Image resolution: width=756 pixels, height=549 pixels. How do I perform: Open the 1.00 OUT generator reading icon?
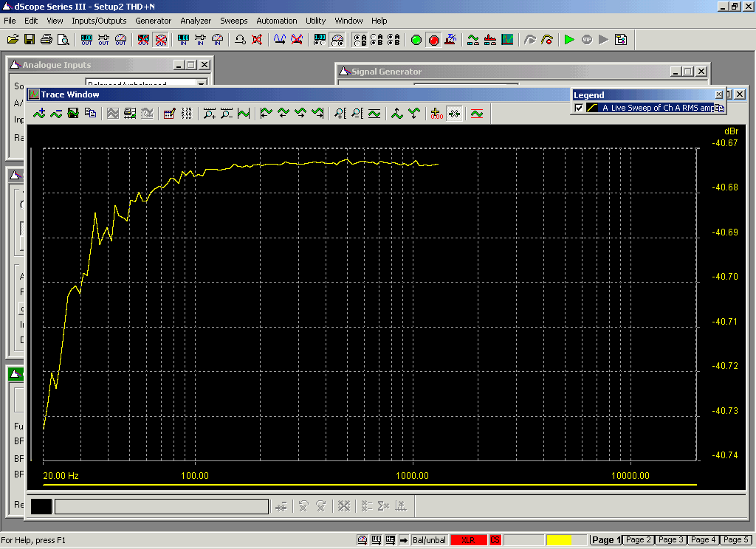86,40
